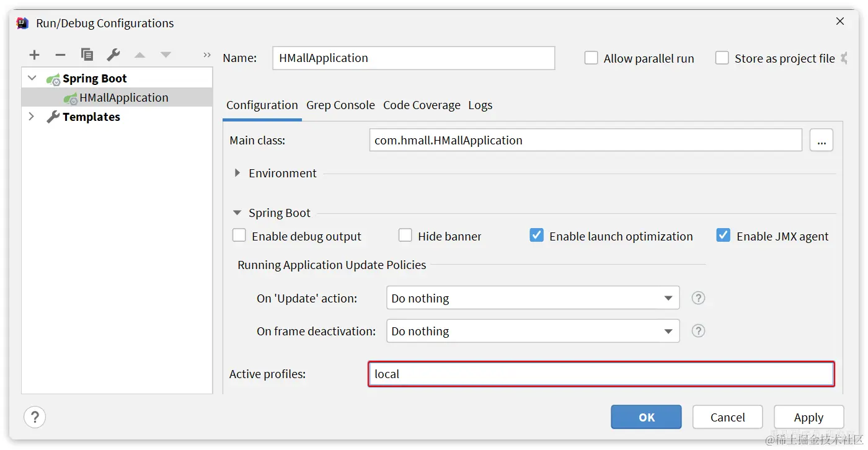
Task: Open the Logs tab
Action: click(x=480, y=105)
